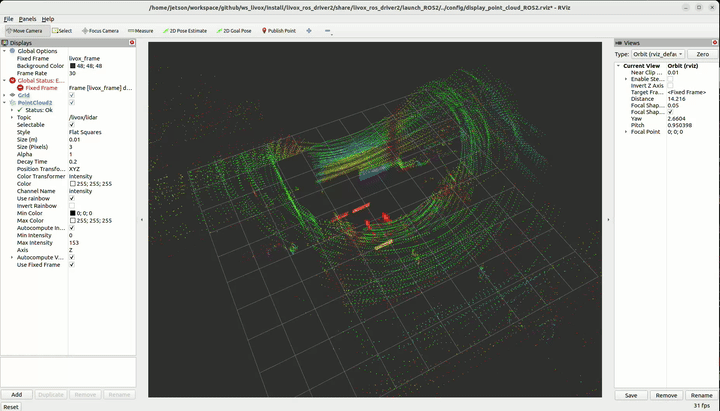Image resolution: width=720 pixels, height=411 pixels.
Task: Click the Topic value /livox/lidar
Action: coord(83,117)
